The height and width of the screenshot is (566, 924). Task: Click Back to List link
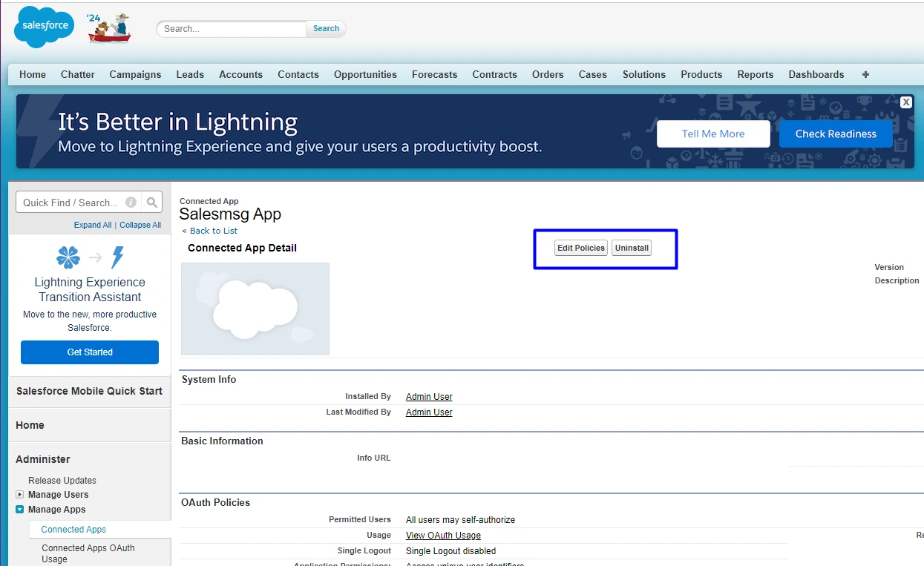point(214,231)
